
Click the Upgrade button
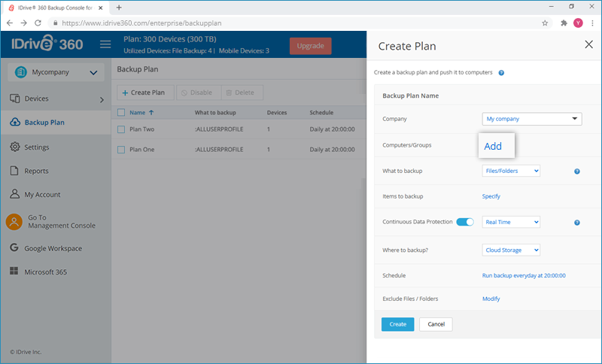coord(310,46)
